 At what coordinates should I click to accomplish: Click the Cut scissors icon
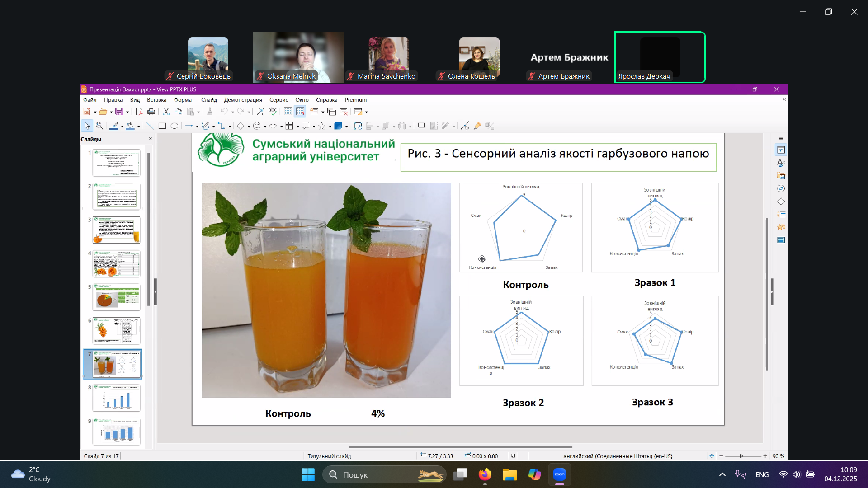(x=166, y=112)
